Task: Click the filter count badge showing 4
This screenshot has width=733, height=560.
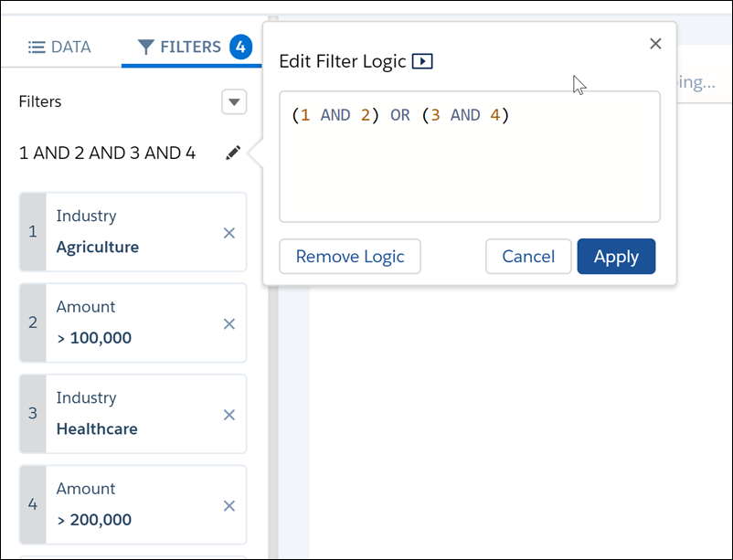Action: coord(240,47)
